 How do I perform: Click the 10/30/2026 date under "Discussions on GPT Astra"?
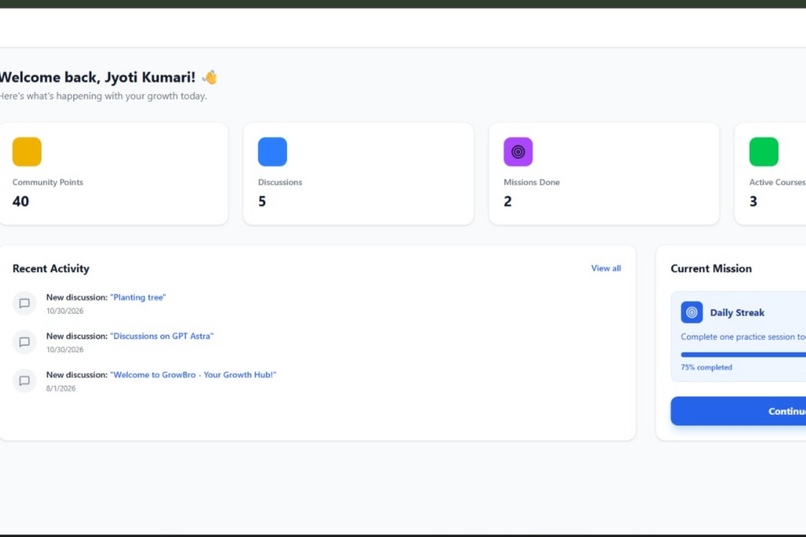click(x=65, y=349)
